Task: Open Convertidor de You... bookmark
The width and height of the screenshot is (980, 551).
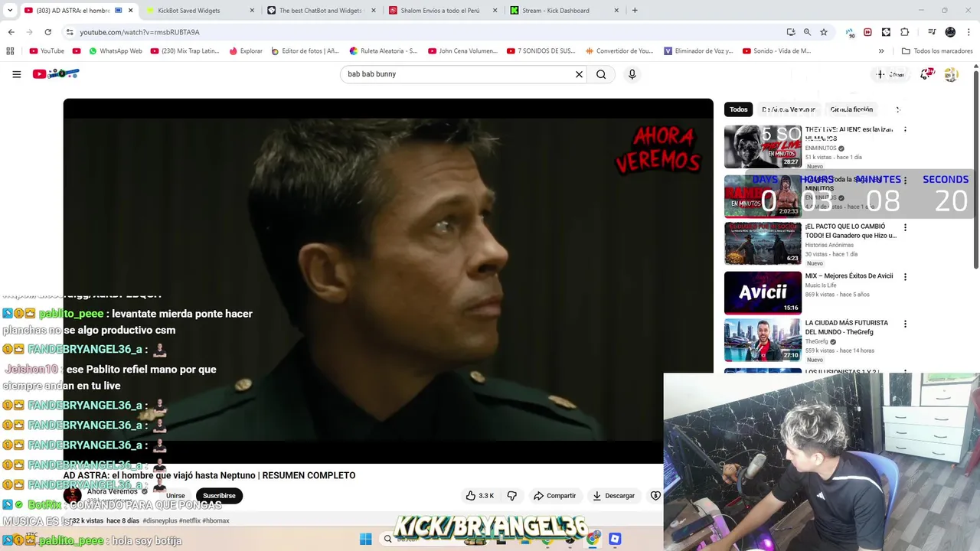Action: click(x=619, y=51)
